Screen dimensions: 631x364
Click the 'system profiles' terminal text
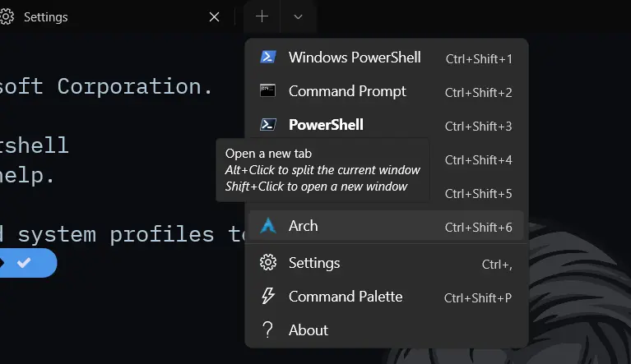(116, 235)
